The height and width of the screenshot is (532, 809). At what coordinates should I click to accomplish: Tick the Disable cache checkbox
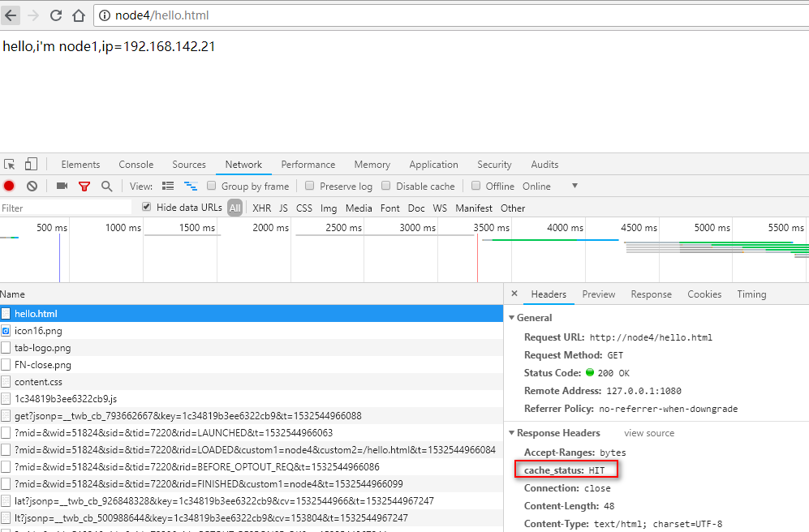click(x=386, y=186)
